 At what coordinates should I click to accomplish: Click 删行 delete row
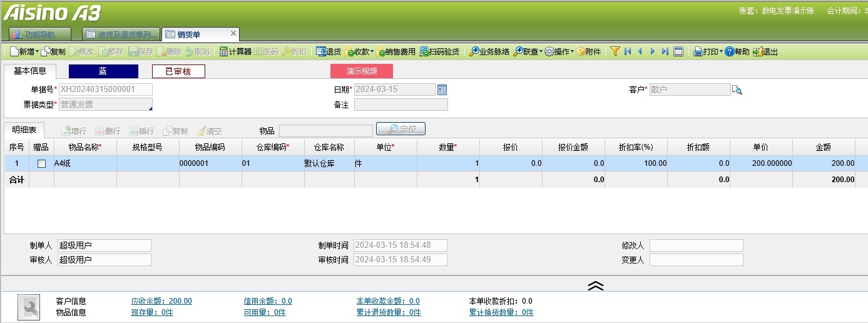pos(108,131)
